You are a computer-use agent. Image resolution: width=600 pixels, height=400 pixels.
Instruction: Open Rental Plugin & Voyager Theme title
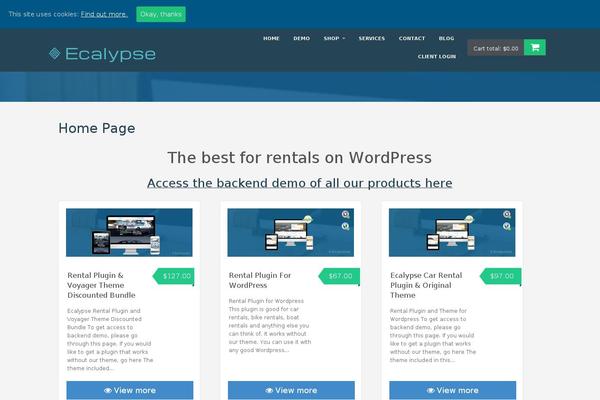click(x=101, y=285)
